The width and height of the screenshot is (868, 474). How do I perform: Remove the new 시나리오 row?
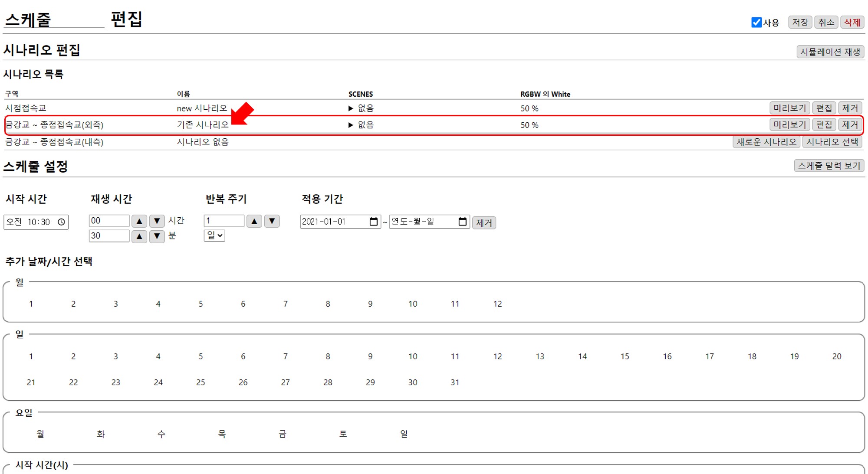850,108
